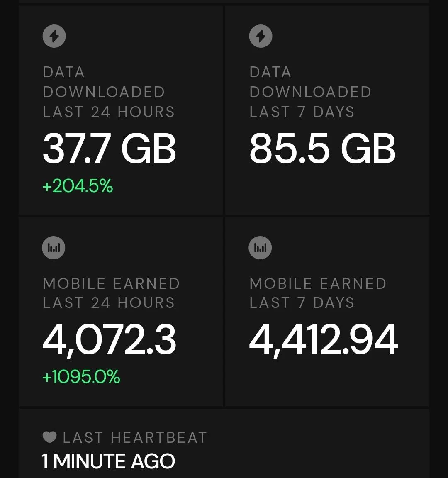The width and height of the screenshot is (448, 478).
Task: Click lightning bolt icon above 24-hour data download
Action: click(54, 36)
